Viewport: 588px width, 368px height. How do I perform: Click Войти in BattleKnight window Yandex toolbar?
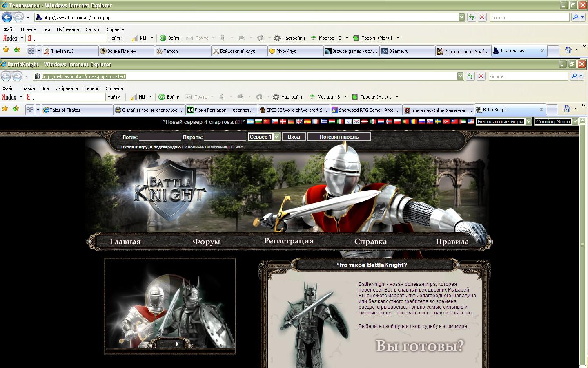point(169,97)
